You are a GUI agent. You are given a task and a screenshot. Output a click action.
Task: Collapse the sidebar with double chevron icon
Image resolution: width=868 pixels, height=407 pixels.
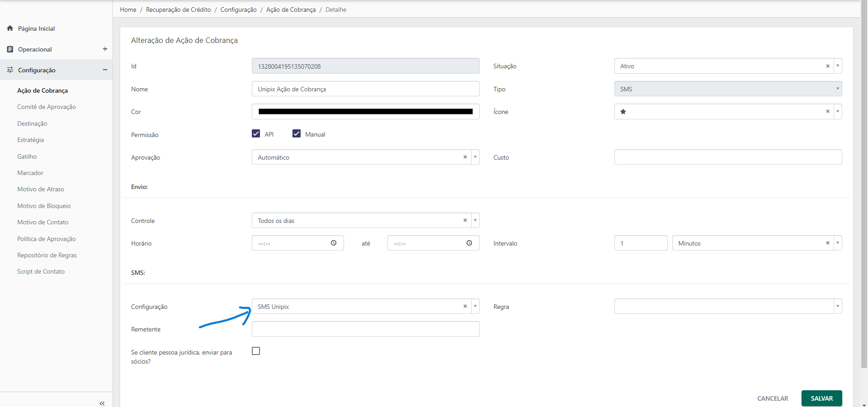click(102, 403)
